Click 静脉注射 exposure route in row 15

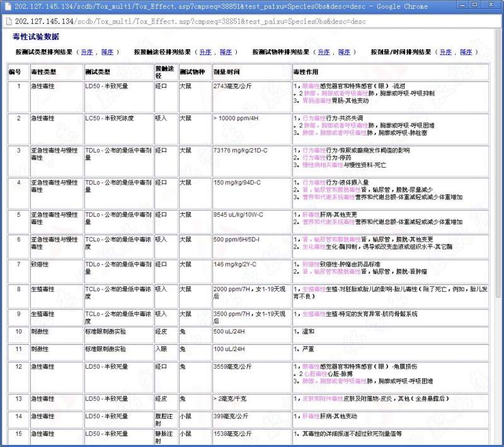coord(164,438)
